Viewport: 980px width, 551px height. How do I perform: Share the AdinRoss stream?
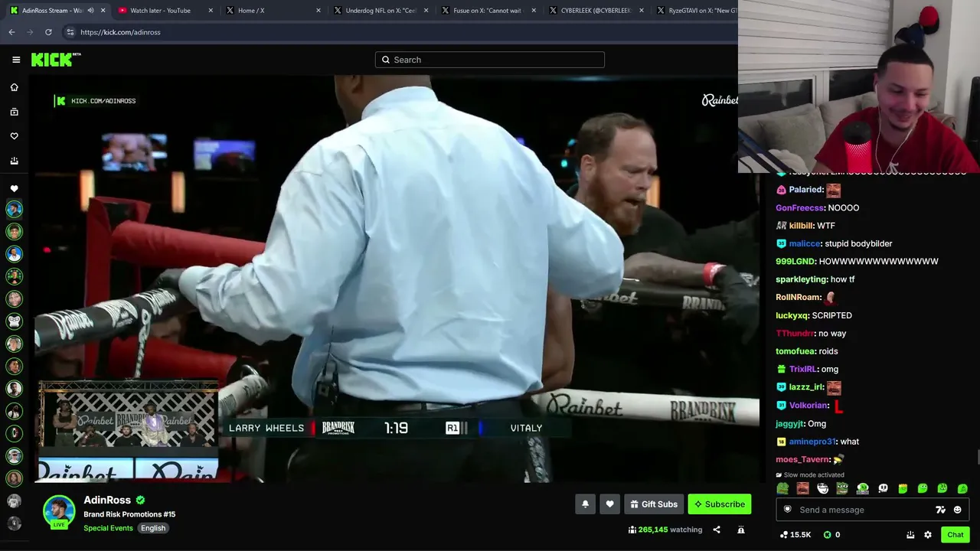click(717, 530)
